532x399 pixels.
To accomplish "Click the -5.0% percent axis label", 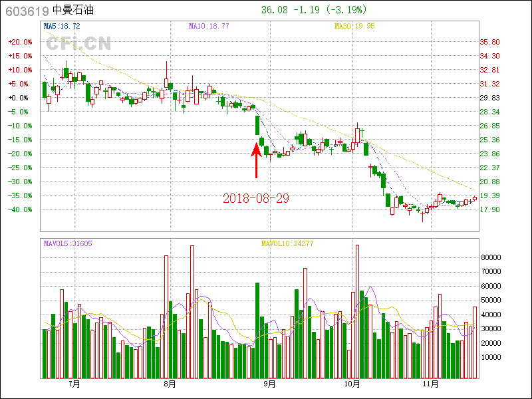I will tap(19, 112).
